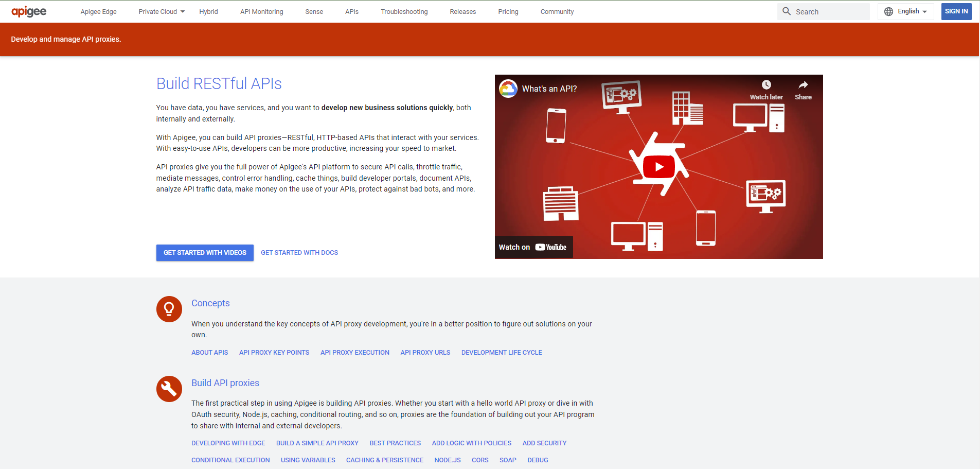The width and height of the screenshot is (980, 469).
Task: Save the video with Watch later
Action: tap(767, 85)
